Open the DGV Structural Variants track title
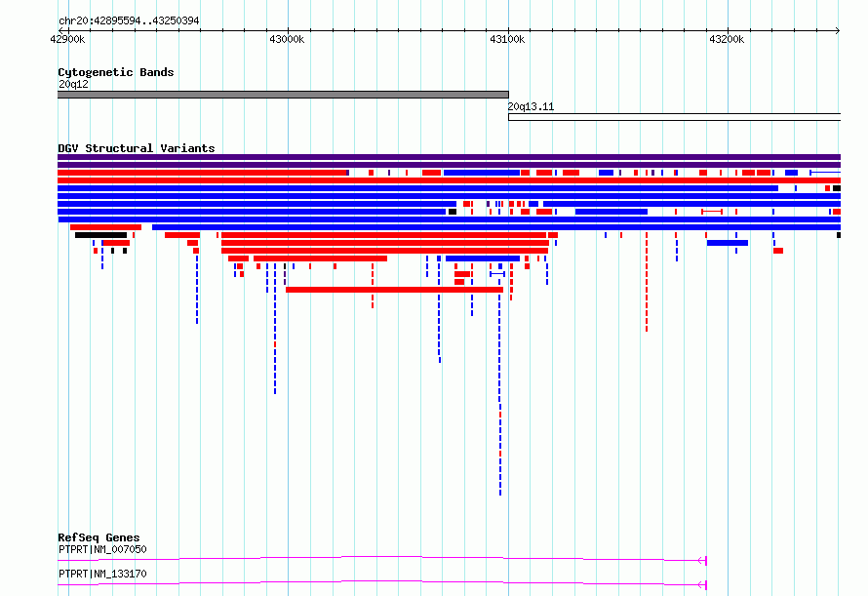868x596 pixels. point(137,148)
